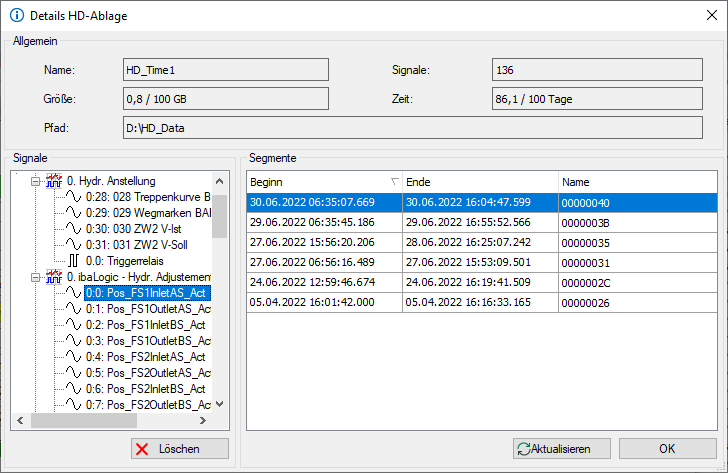Click the Name field containing HD_Time1
The height and width of the screenshot is (473, 728).
pos(226,70)
